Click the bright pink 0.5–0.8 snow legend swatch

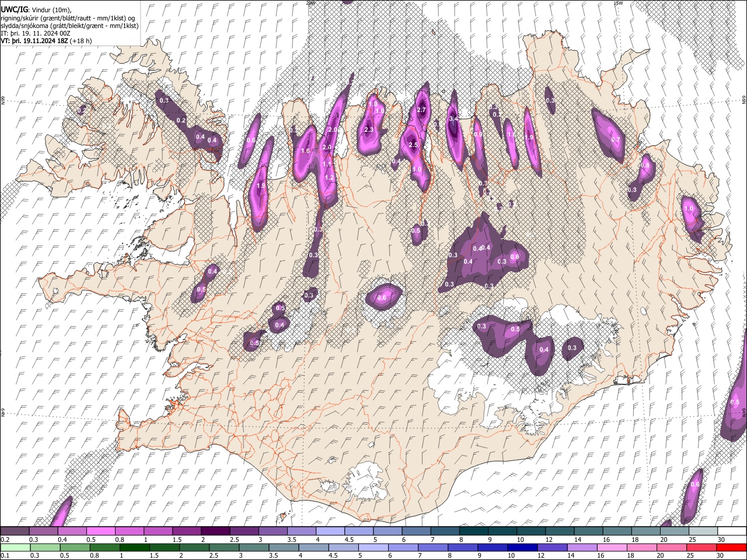[101, 531]
